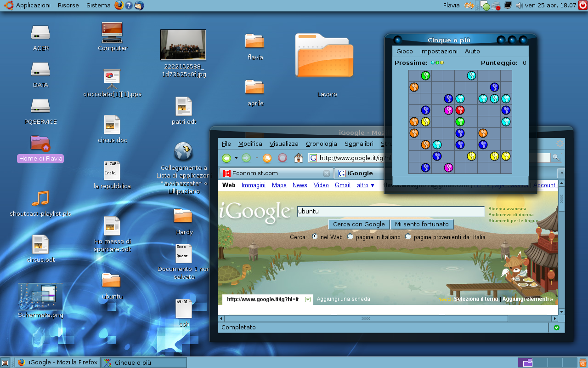Select the shoutcast-playlist.pls music file icon
588x368 pixels.
tap(40, 198)
